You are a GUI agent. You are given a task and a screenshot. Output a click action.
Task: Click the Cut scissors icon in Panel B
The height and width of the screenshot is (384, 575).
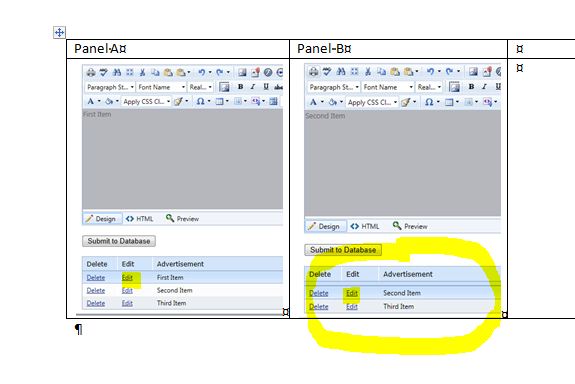[x=368, y=72]
